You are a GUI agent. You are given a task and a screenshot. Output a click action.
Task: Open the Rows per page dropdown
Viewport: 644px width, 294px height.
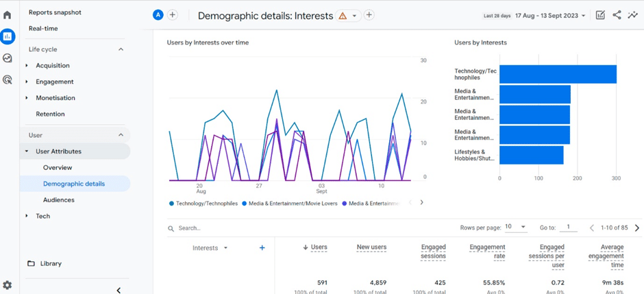[516, 228]
